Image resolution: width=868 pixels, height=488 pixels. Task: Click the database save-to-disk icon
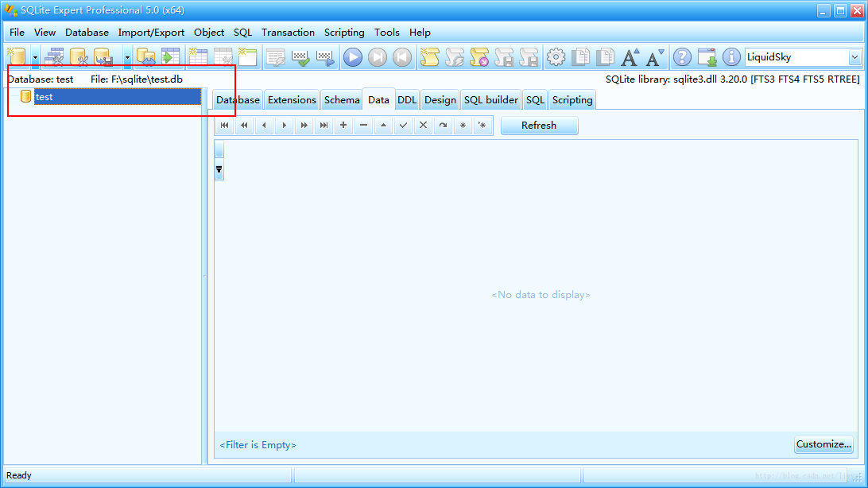[x=103, y=57]
